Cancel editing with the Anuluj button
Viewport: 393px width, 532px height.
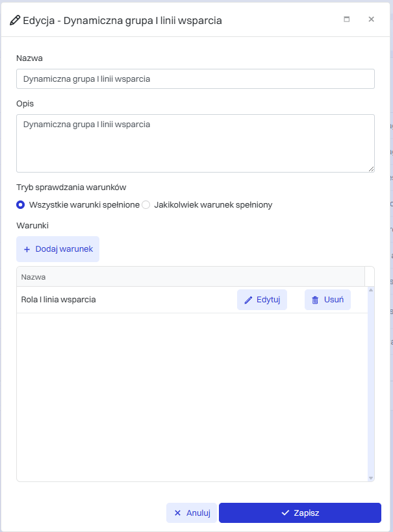192,513
